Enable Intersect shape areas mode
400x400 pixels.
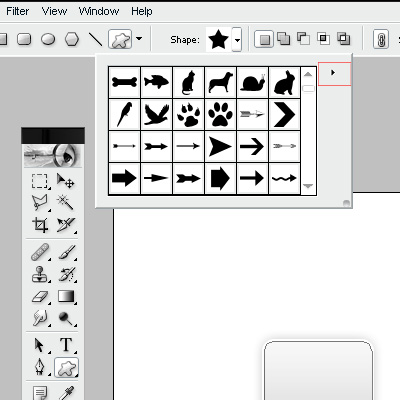click(x=323, y=39)
